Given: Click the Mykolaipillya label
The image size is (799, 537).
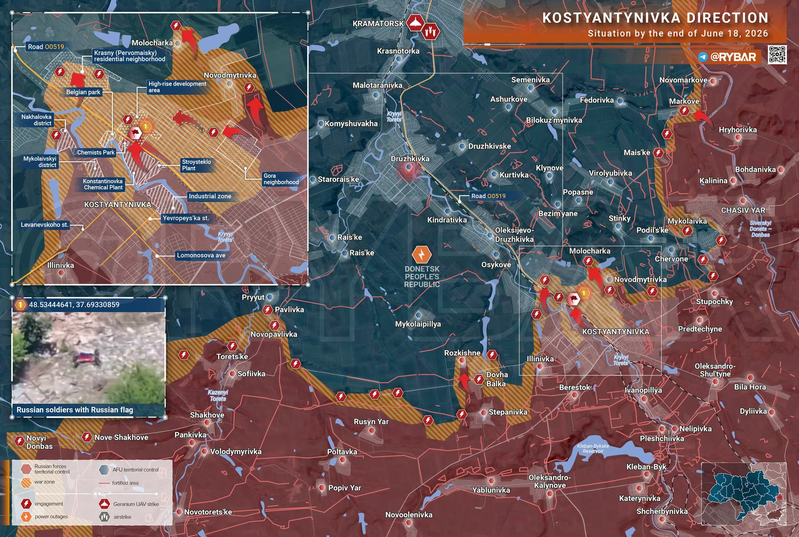Looking at the screenshot, I should coord(418,324).
